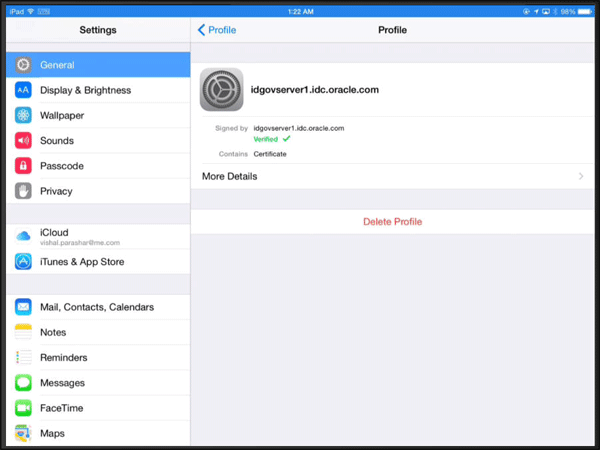Open Privacy settings
Screen dimensions: 600x450
[x=98, y=191]
